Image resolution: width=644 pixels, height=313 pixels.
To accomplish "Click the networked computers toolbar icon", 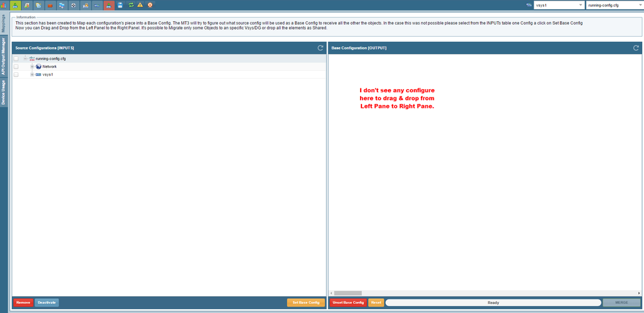I will point(61,5).
